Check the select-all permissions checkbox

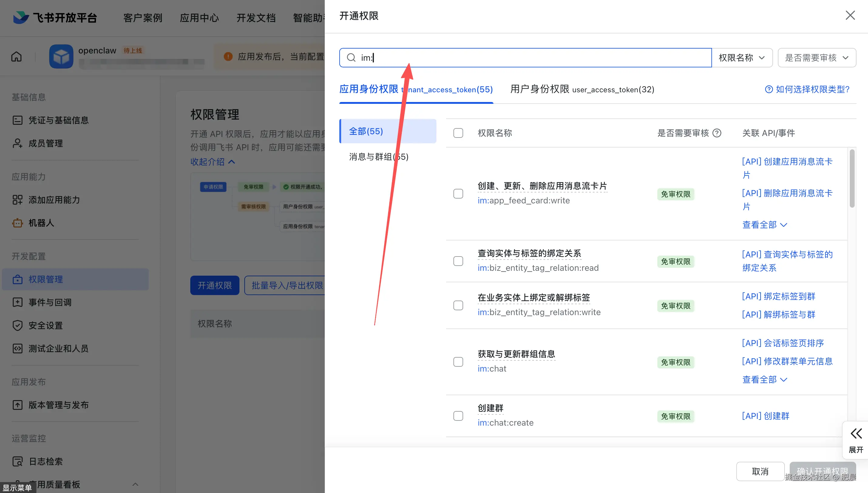[x=458, y=133]
